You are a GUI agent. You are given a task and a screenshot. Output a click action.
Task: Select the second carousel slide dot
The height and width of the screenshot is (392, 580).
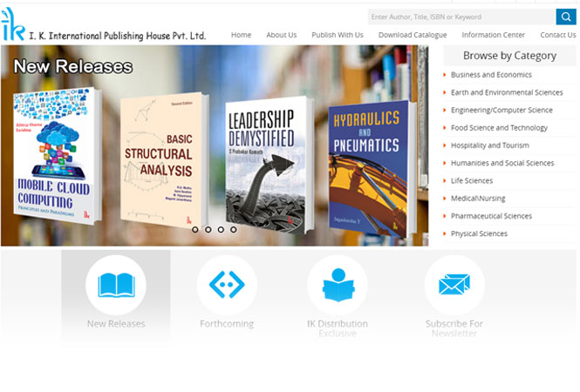pos(208,229)
